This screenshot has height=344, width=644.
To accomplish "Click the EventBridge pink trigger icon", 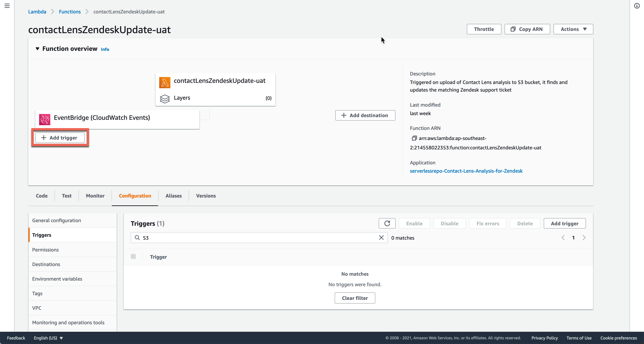I will (45, 119).
